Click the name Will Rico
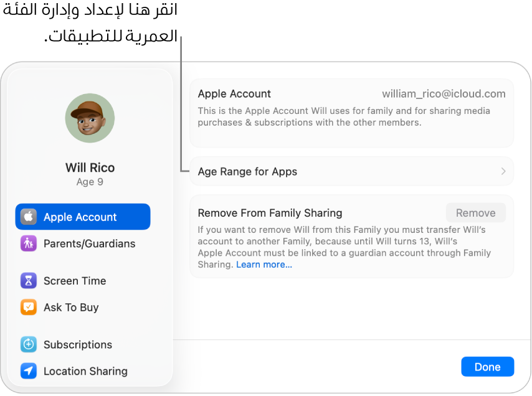The image size is (532, 396). pos(90,167)
